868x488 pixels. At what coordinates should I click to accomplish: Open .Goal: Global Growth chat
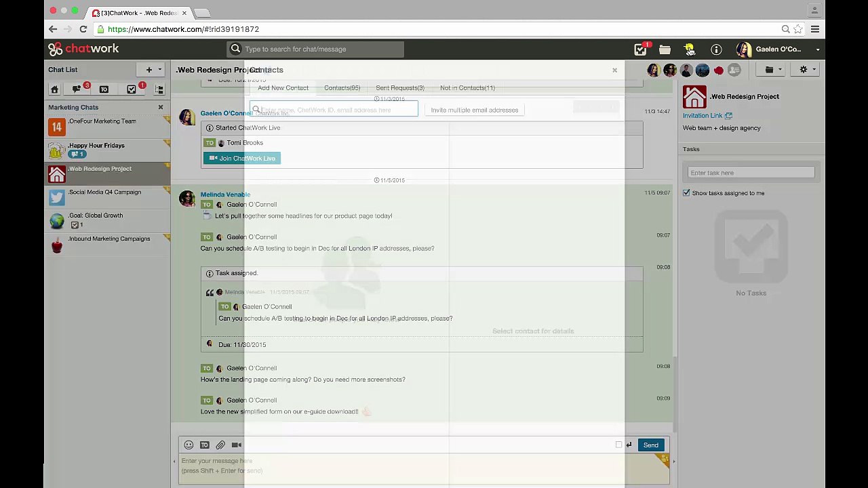(107, 220)
